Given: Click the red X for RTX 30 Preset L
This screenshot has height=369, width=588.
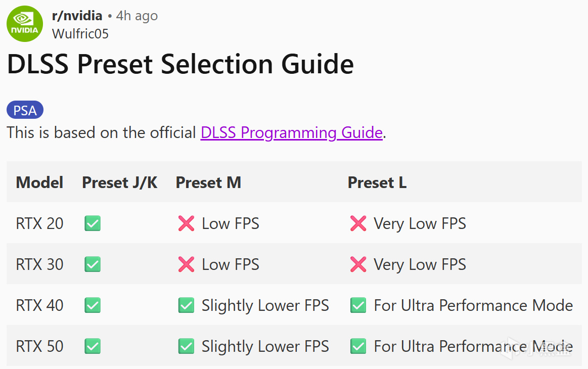Looking at the screenshot, I should pyautogui.click(x=358, y=264).
